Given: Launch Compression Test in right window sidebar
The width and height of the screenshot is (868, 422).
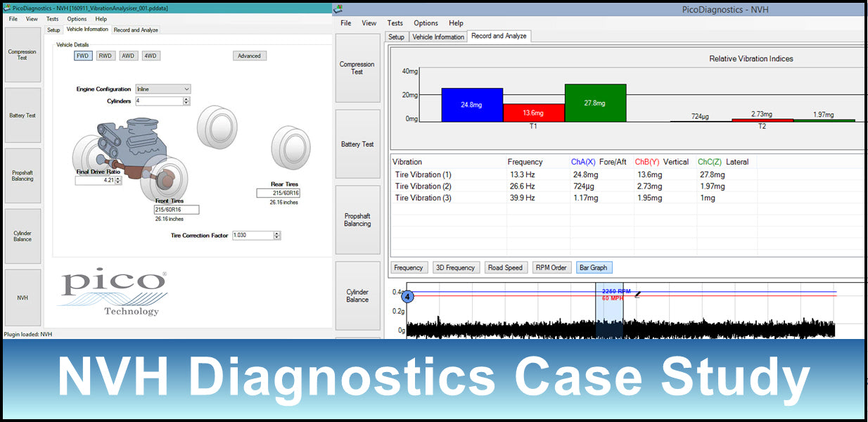Looking at the screenshot, I should pyautogui.click(x=357, y=68).
